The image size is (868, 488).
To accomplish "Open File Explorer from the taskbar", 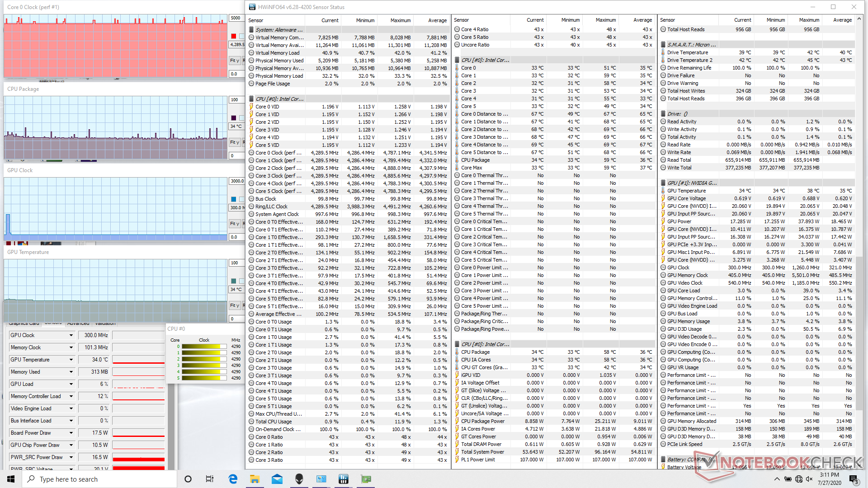I will (255, 479).
